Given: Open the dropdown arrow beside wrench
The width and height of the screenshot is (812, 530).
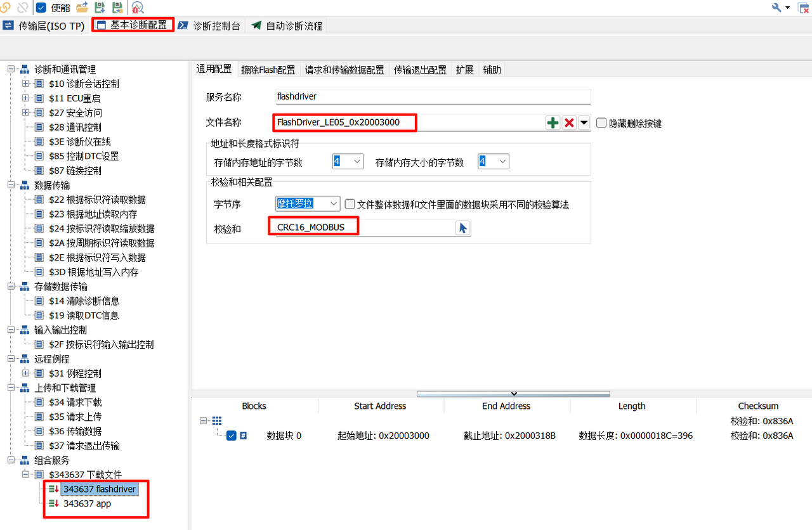Looking at the screenshot, I should pos(787,8).
